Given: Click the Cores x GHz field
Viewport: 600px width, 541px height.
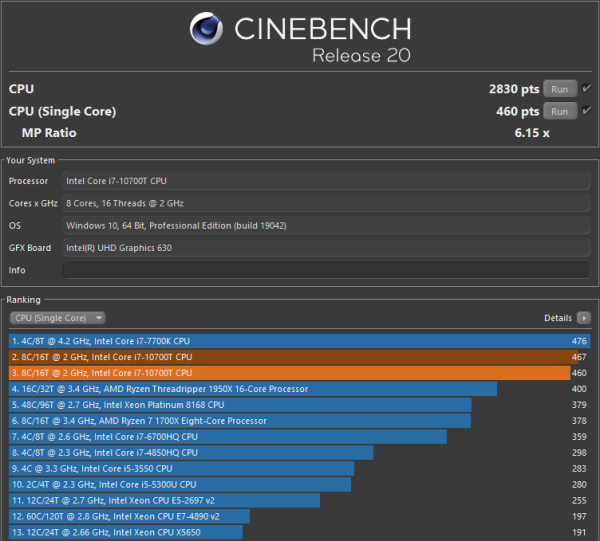Looking at the screenshot, I should click(x=326, y=203).
